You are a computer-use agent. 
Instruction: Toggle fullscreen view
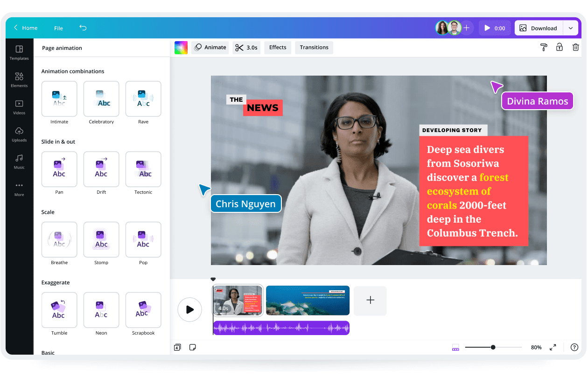pos(553,347)
